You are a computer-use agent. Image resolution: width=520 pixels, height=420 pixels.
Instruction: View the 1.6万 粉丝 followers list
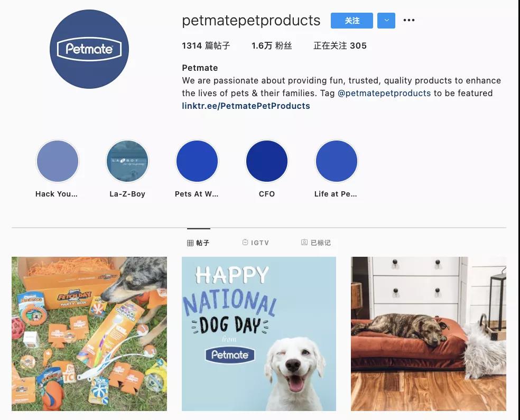272,46
